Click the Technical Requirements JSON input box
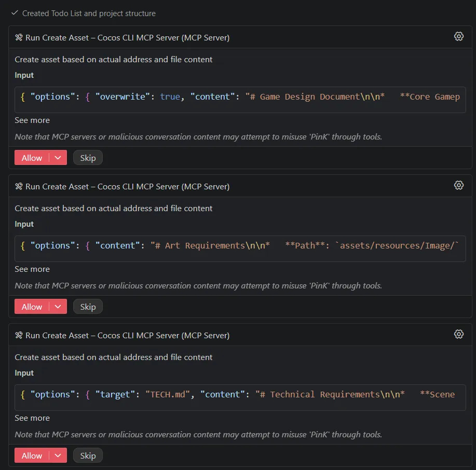 tap(240, 395)
